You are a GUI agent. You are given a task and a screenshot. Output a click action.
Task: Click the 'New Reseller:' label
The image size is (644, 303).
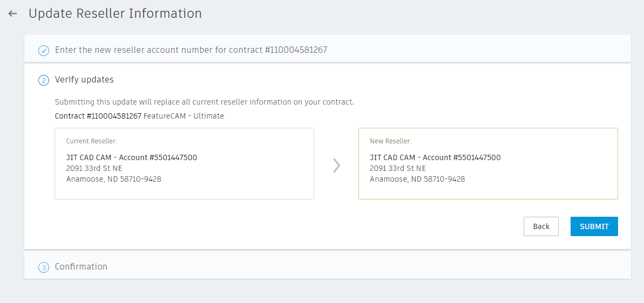click(390, 141)
